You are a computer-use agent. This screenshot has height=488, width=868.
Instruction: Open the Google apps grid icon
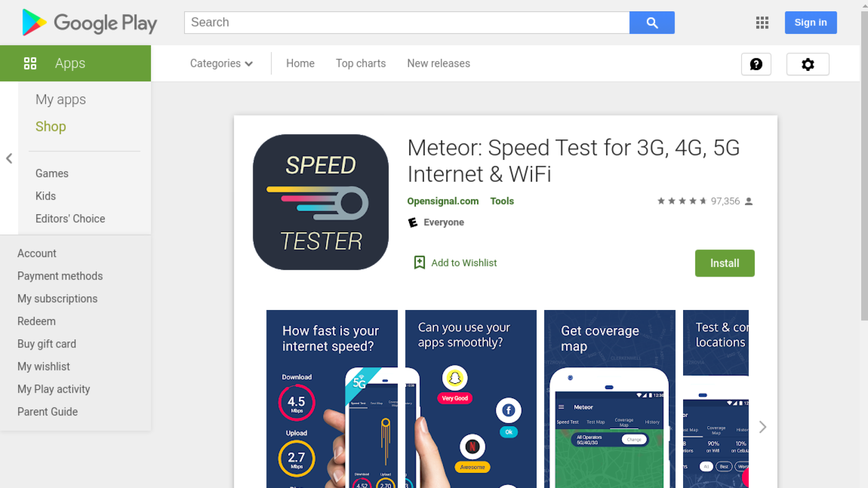pos(762,23)
